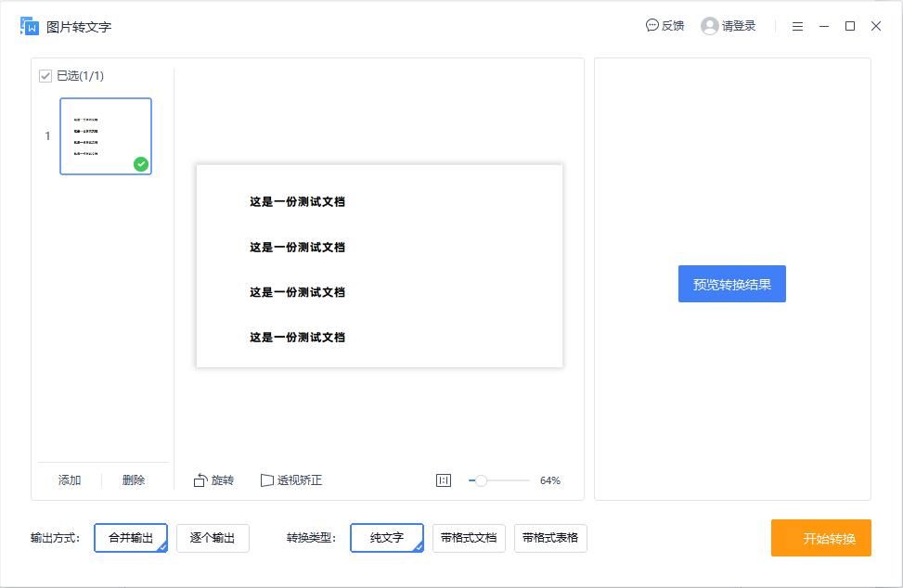Select 带格式表格 conversion type
The image size is (903, 588).
pos(550,538)
